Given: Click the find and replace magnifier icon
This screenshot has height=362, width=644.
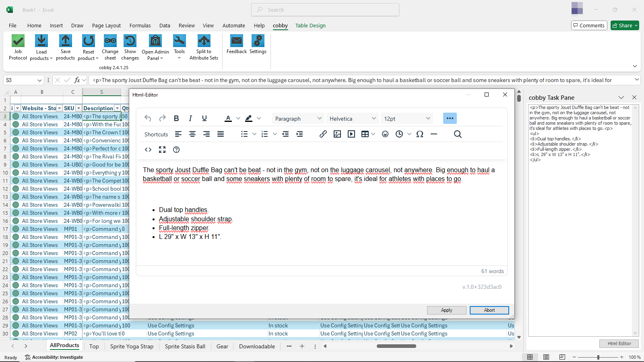Looking at the screenshot, I should 458,134.
